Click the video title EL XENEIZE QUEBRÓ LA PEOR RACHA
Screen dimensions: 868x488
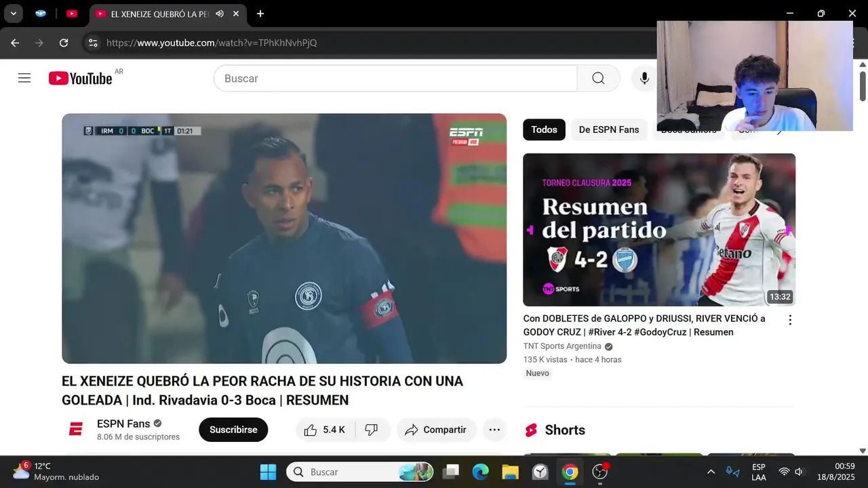point(262,390)
